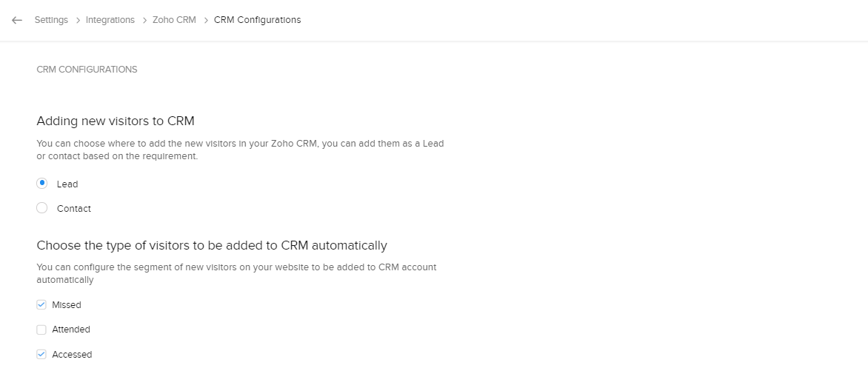Click the chevron right after Integrations
The height and width of the screenshot is (391, 868).
coord(144,20)
